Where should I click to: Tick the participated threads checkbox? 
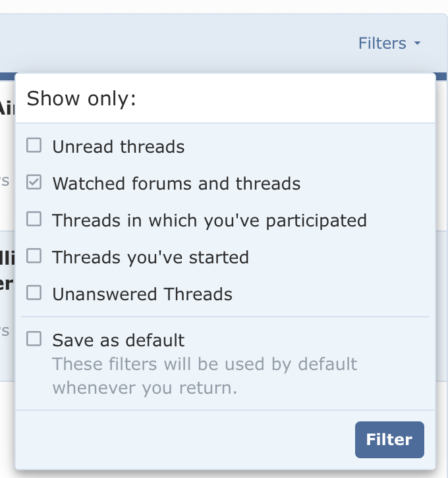pyautogui.click(x=34, y=219)
